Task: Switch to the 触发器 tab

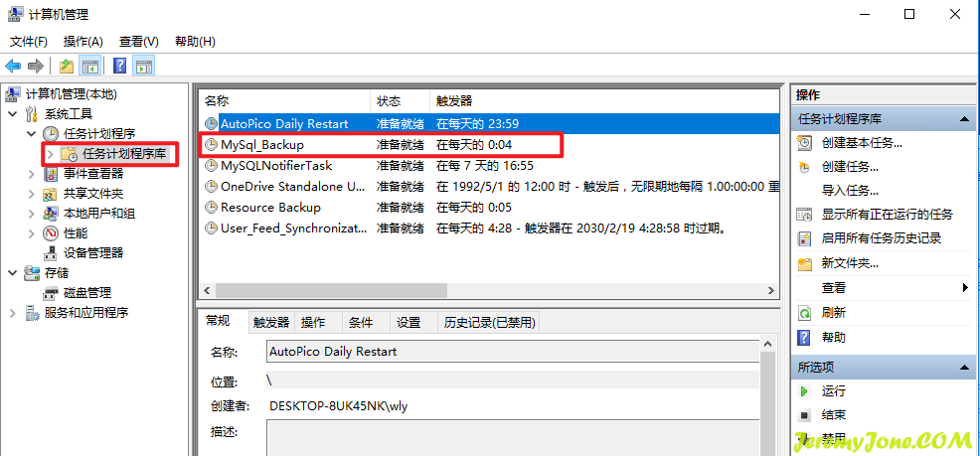Action: pos(271,323)
